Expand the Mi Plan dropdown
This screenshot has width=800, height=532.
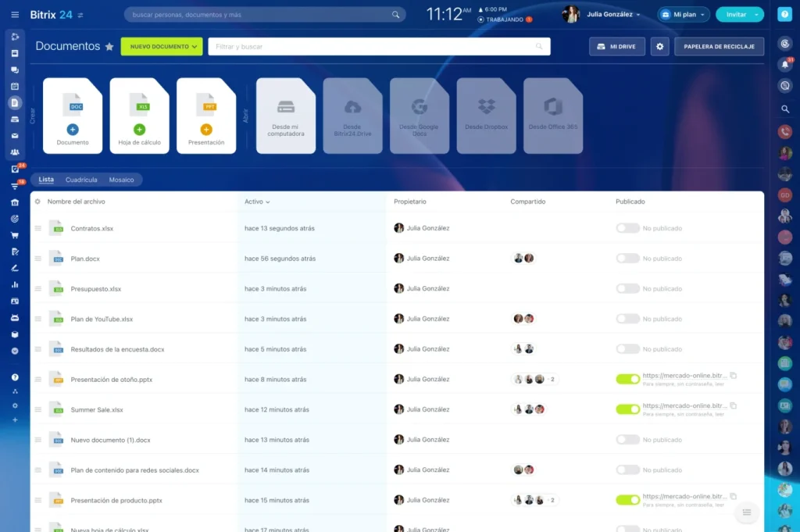click(683, 14)
